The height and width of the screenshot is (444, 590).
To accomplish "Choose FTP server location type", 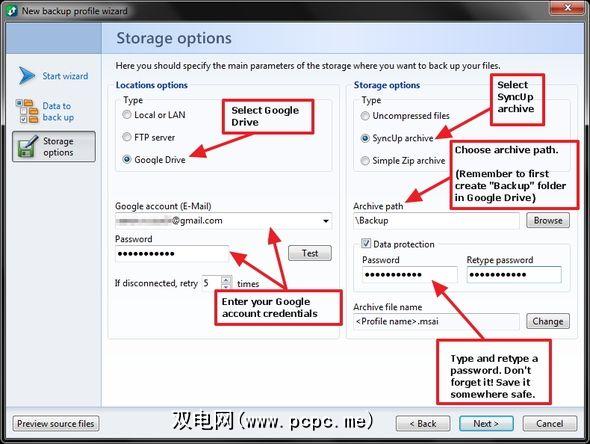I will pos(127,137).
